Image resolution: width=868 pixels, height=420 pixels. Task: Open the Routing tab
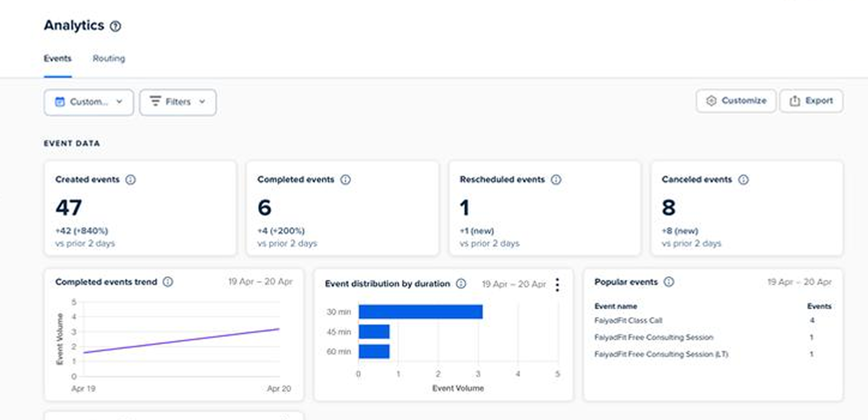[109, 58]
